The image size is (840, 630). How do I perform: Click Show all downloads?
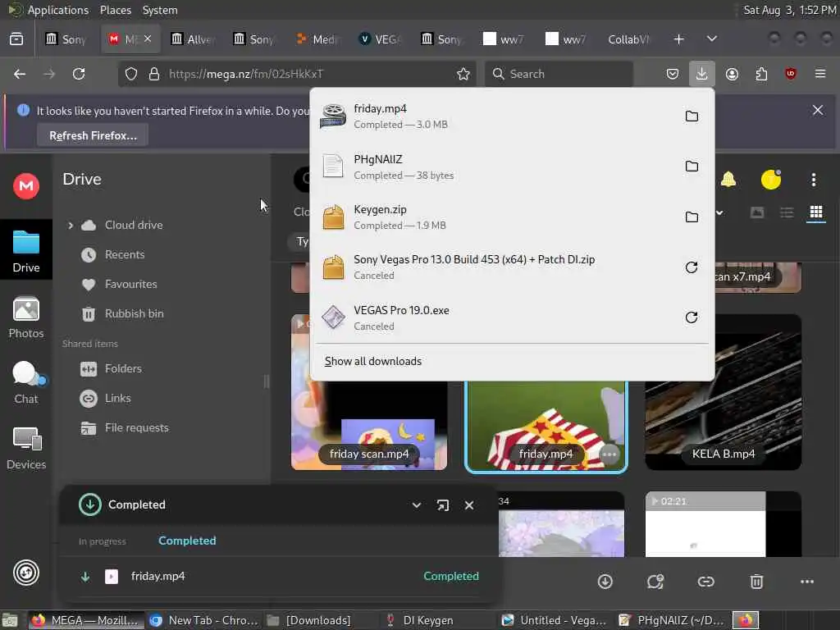tap(373, 362)
